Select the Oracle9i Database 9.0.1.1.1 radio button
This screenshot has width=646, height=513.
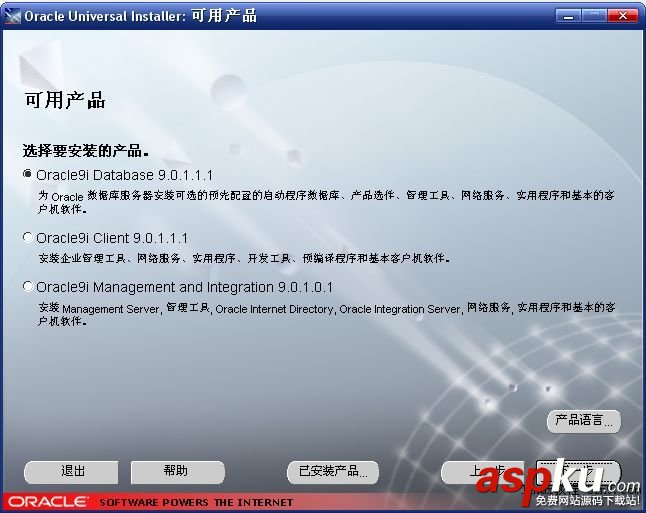coord(28,174)
